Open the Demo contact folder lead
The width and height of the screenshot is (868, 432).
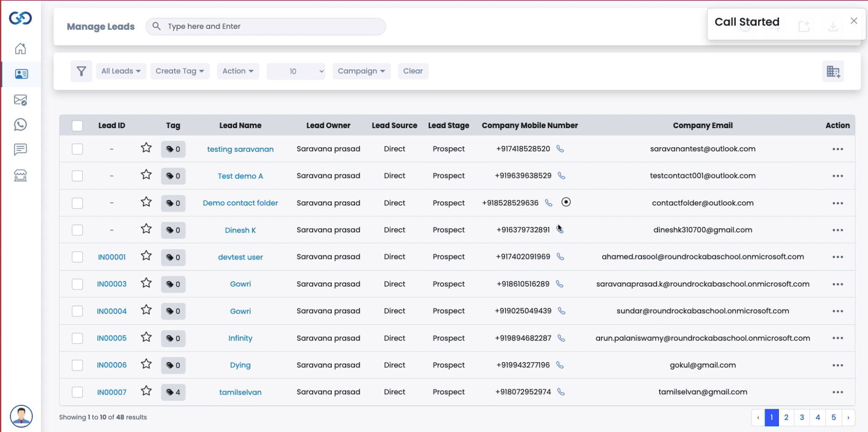pos(240,203)
